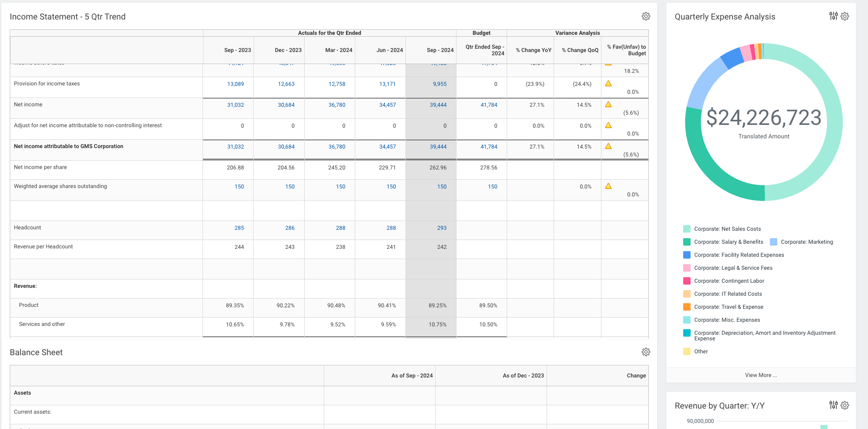
Task: Toggle Corporate: Net Sales Costs legend item
Action: click(727, 229)
